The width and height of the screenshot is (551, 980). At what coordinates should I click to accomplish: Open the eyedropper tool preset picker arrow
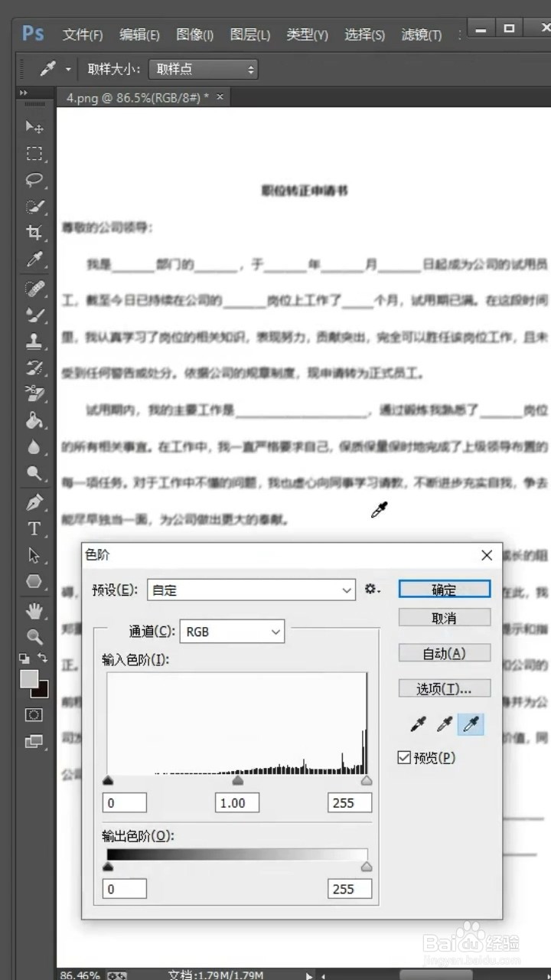[67, 69]
